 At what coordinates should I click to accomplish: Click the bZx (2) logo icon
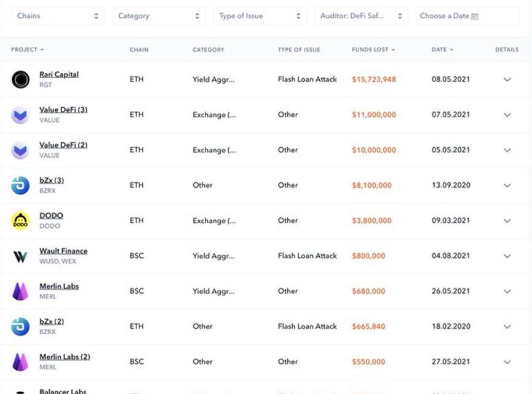(20, 326)
